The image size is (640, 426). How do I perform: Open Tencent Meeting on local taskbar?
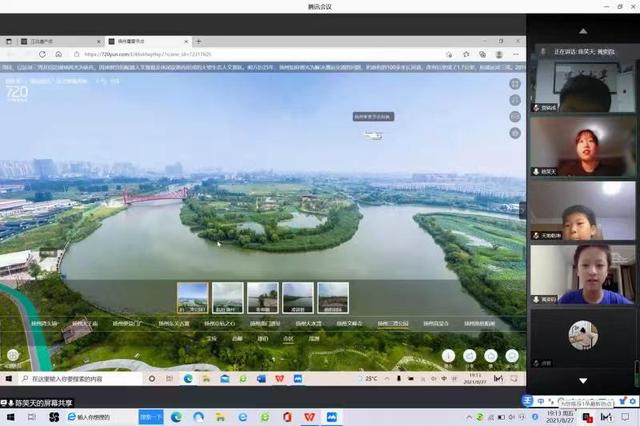click(x=332, y=417)
